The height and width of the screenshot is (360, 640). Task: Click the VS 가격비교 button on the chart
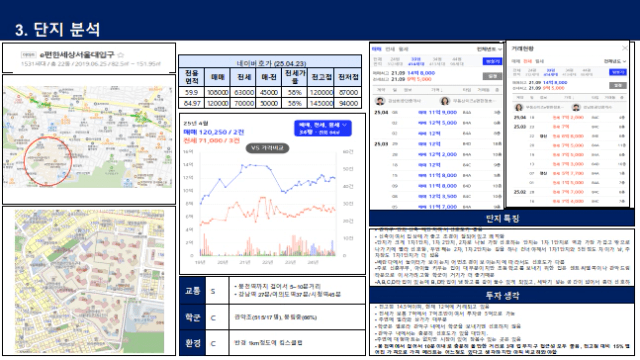coord(267,148)
